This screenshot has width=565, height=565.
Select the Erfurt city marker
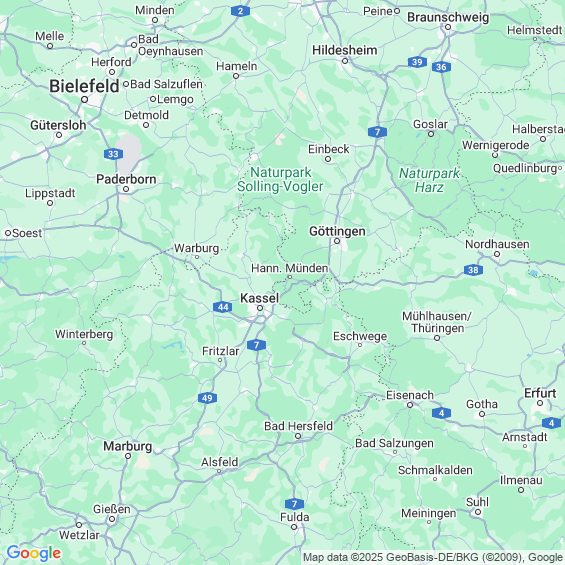[x=540, y=403]
